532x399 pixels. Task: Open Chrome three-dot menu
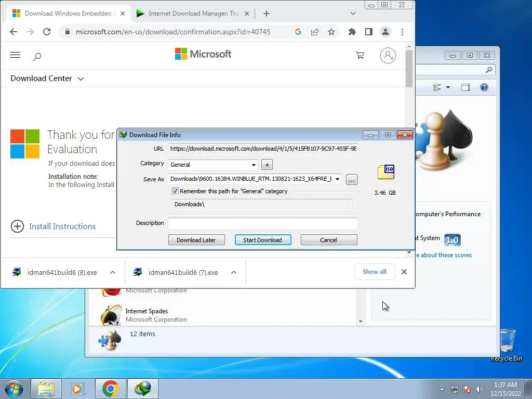[x=403, y=32]
